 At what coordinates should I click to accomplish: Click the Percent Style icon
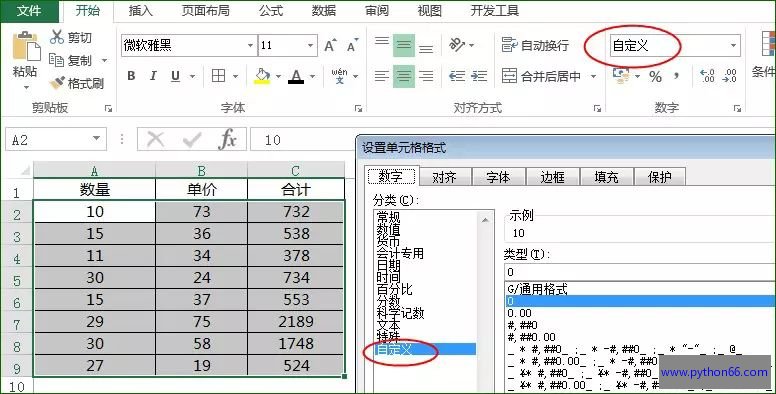coord(655,76)
